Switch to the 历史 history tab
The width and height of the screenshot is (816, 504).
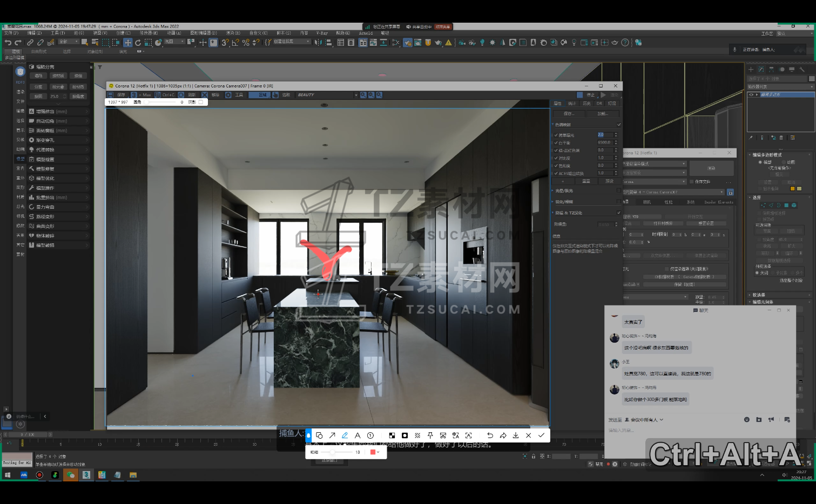click(x=586, y=103)
